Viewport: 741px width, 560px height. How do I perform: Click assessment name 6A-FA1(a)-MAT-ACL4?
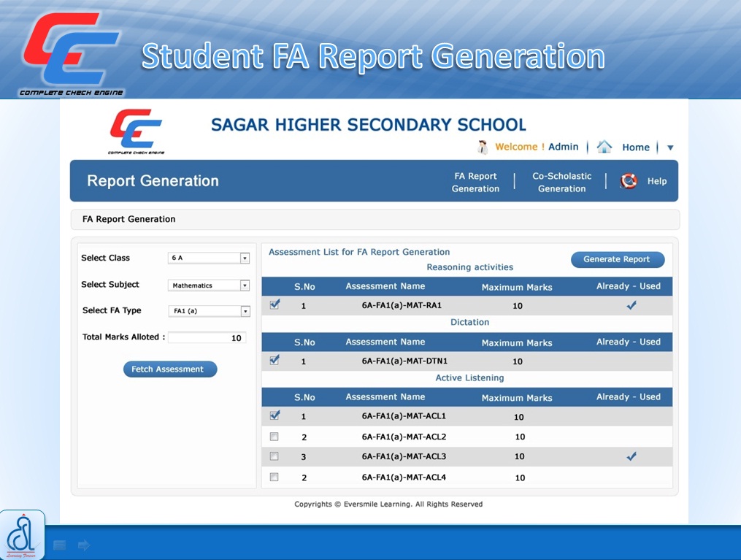pyautogui.click(x=404, y=477)
